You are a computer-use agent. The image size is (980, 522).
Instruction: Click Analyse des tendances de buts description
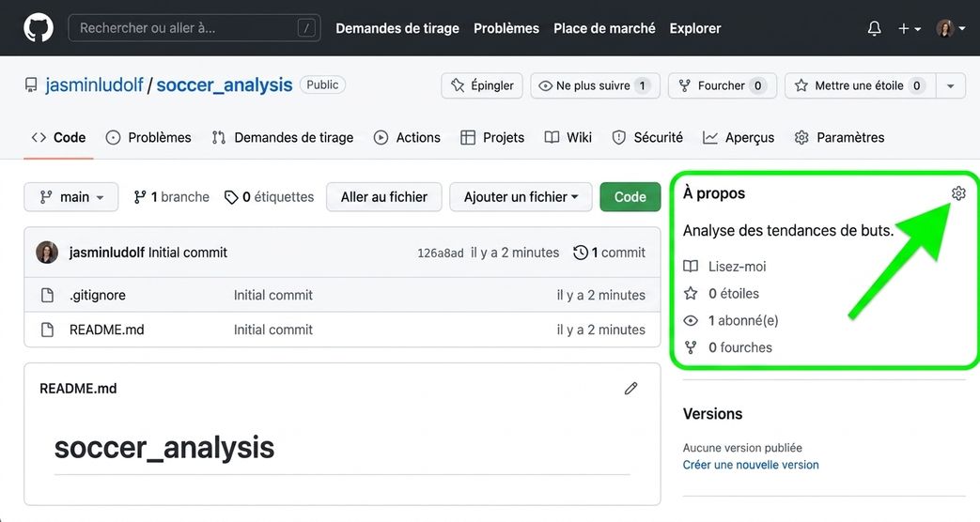coord(788,230)
